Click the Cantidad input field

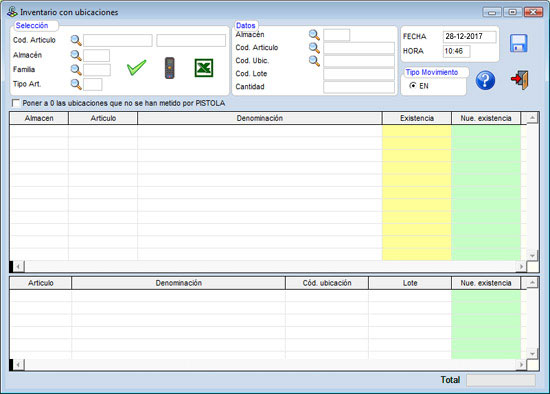tap(359, 87)
